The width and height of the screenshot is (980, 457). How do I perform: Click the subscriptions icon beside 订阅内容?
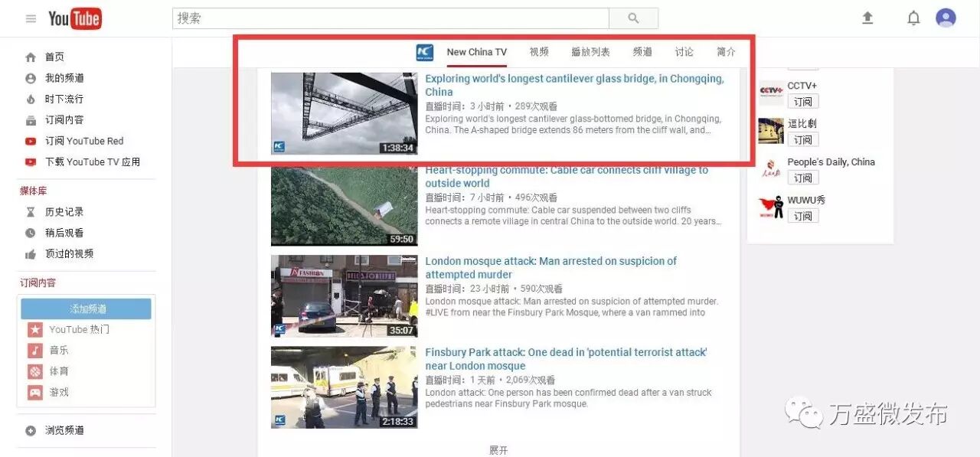point(31,120)
